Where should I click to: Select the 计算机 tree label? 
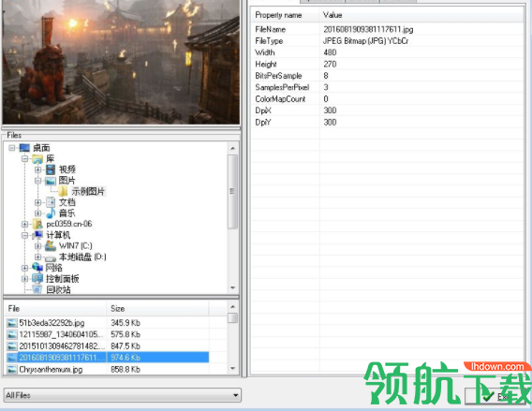[58, 235]
